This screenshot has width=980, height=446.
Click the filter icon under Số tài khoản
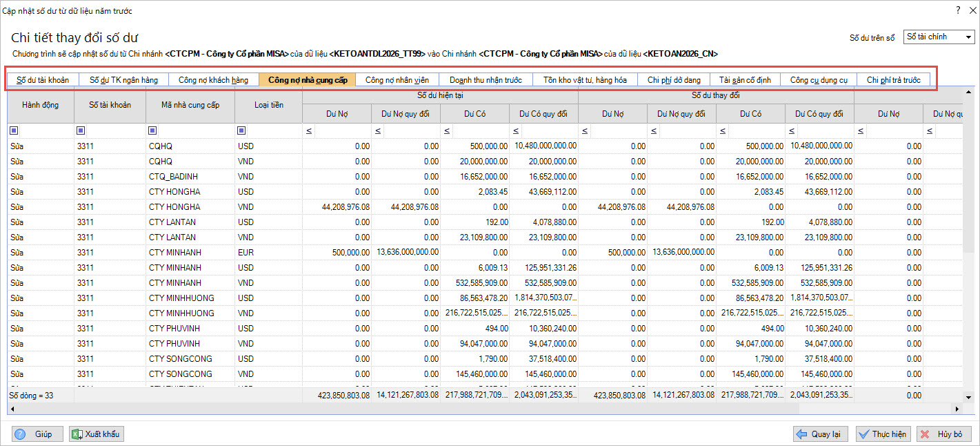pos(81,130)
